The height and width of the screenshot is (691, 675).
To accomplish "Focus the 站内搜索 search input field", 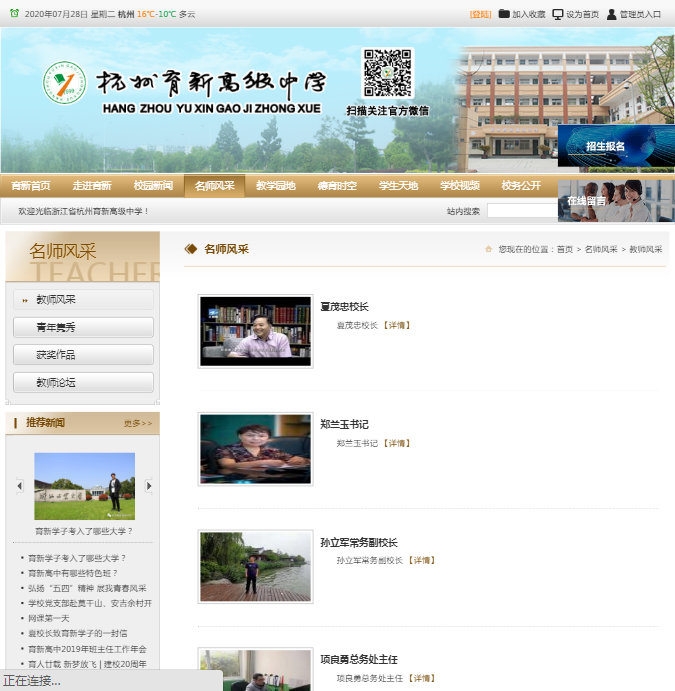I will click(x=523, y=211).
